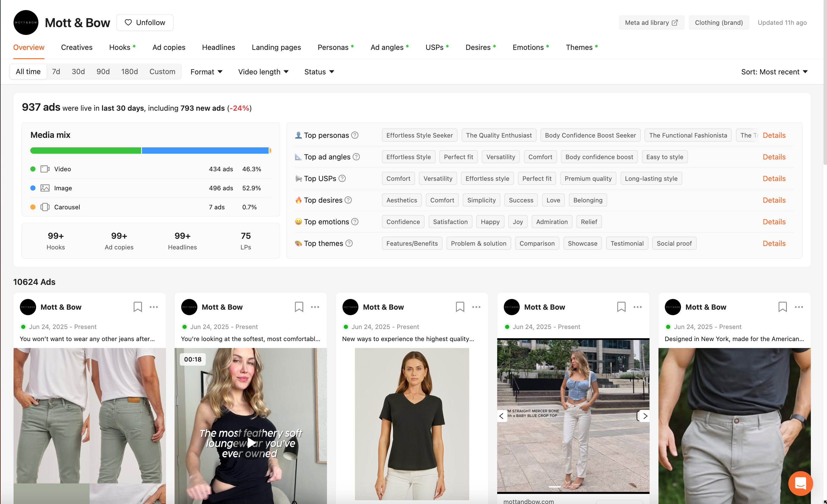The height and width of the screenshot is (504, 827).
Task: Open the Landing pages tab
Action: coord(276,47)
